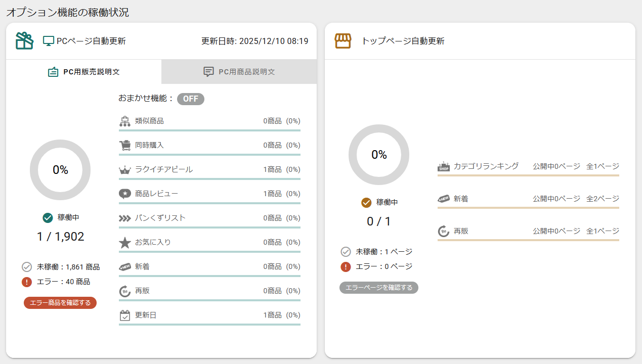Click the 再販 row in top page panel
The height and width of the screenshot is (364, 642).
[x=528, y=232]
